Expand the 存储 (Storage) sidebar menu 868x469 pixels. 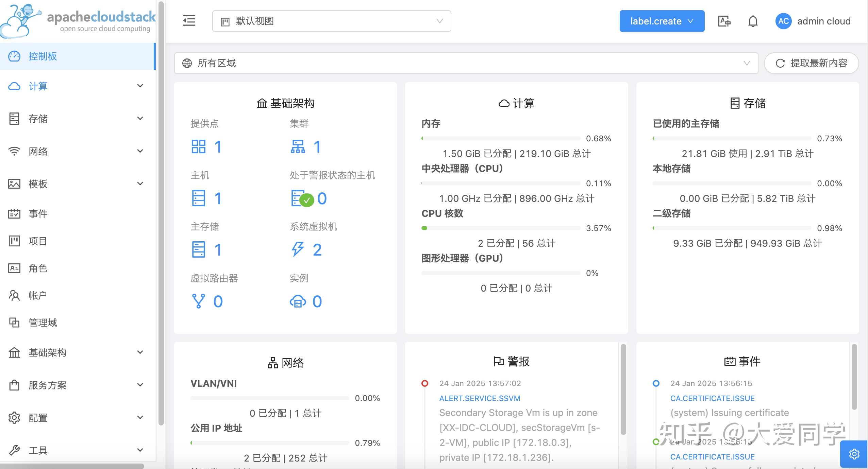38,119
